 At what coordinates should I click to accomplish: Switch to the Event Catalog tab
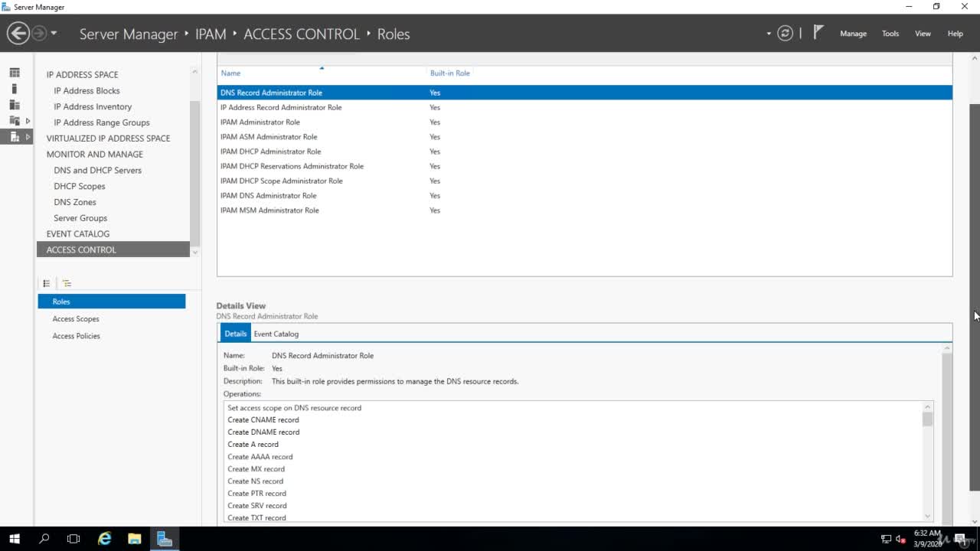pyautogui.click(x=276, y=334)
